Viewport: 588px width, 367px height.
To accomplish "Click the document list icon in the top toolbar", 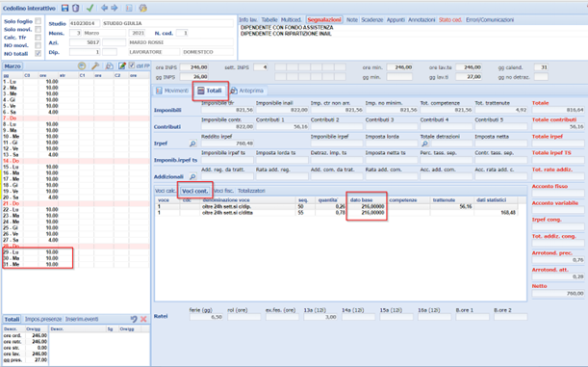I will (129, 8).
